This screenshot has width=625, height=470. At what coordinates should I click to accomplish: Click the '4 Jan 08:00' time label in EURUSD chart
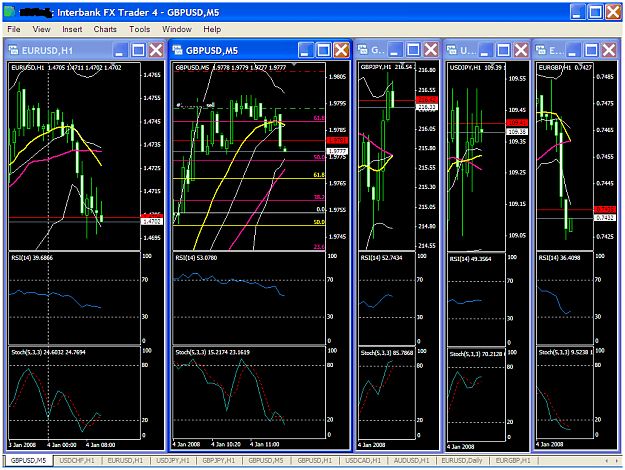pos(100,444)
